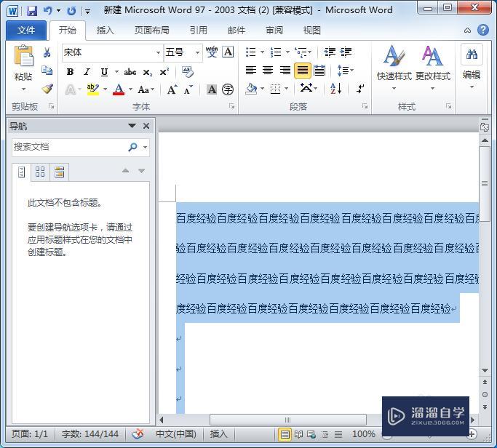Cut selection with scissors icon
This screenshot has width=497, height=448.
(47, 52)
